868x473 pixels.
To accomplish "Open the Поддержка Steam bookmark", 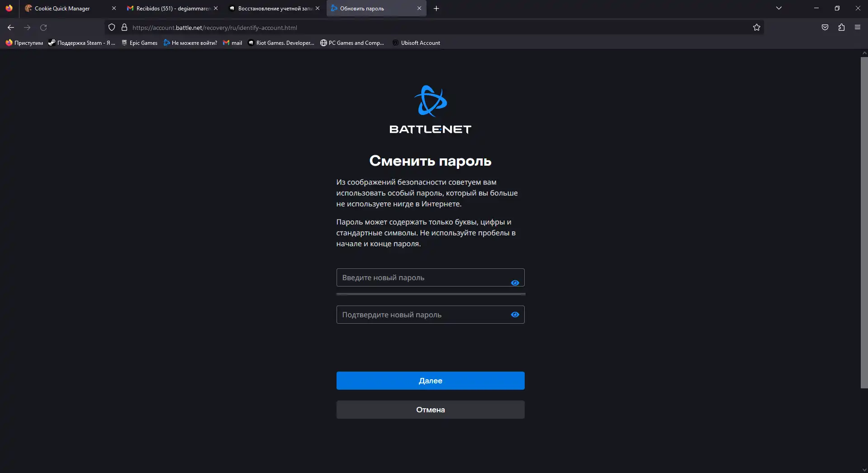I will coord(82,43).
